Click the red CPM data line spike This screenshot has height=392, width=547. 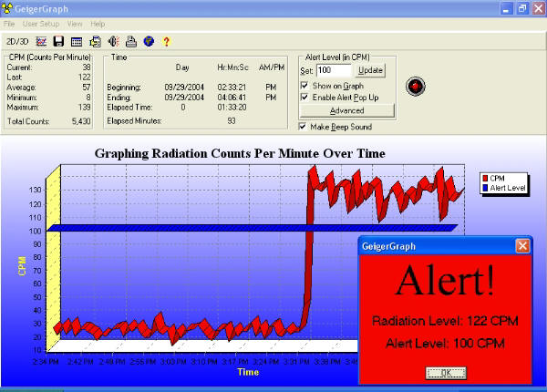click(309, 244)
